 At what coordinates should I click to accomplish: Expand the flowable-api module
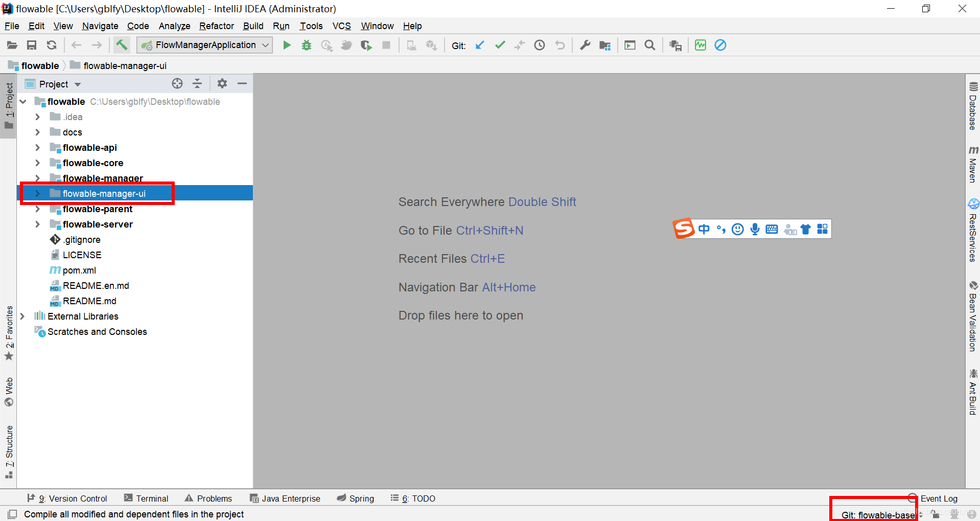pyautogui.click(x=37, y=148)
